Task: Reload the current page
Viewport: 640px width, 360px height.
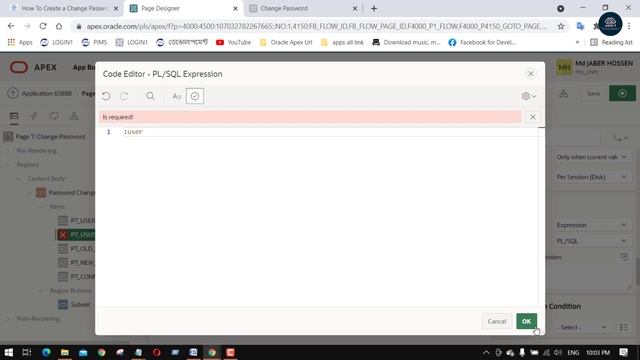Action: pos(43,26)
